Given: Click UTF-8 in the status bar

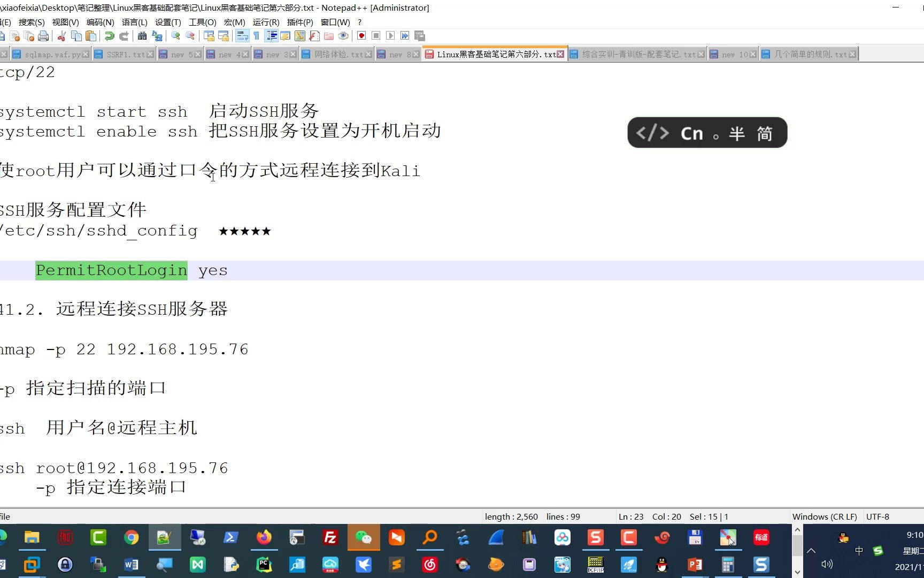Looking at the screenshot, I should 877,516.
